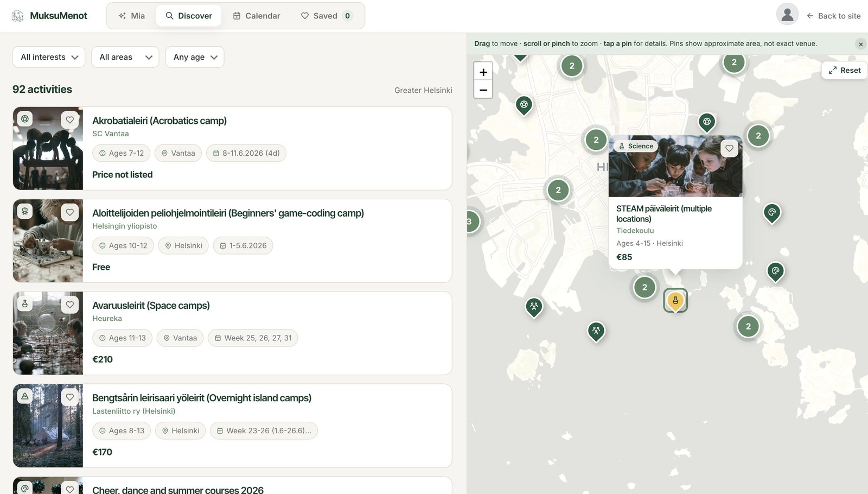Select the yellow highlighted science map pin
This screenshot has height=494, width=868.
[675, 300]
